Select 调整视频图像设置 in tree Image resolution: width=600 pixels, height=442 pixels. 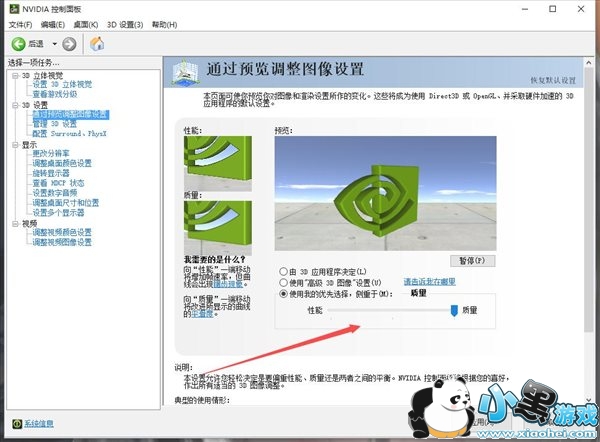coord(62,242)
